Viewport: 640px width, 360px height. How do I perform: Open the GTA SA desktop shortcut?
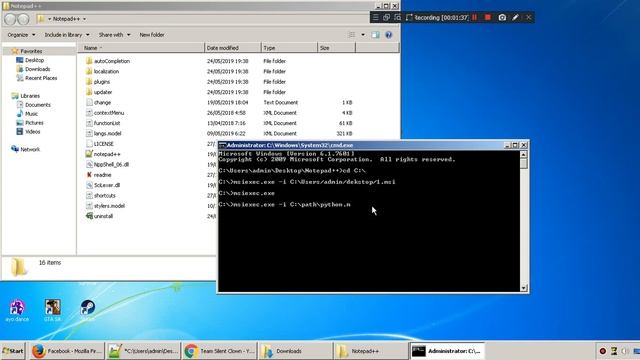[53, 311]
